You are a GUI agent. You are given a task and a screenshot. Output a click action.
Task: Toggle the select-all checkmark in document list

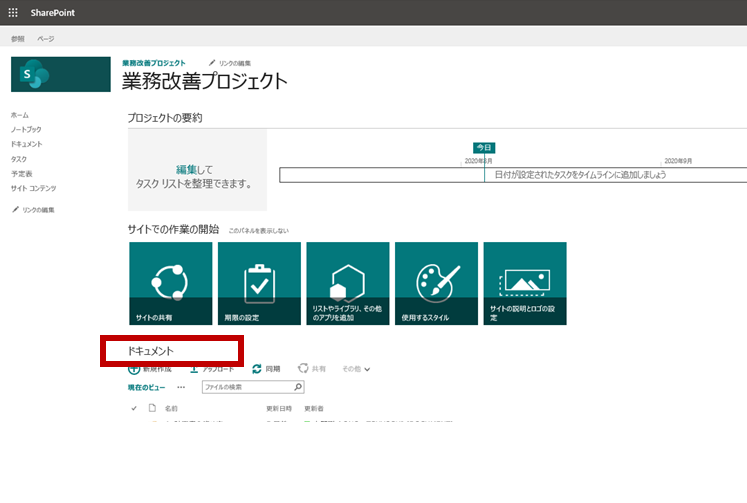pyautogui.click(x=134, y=408)
